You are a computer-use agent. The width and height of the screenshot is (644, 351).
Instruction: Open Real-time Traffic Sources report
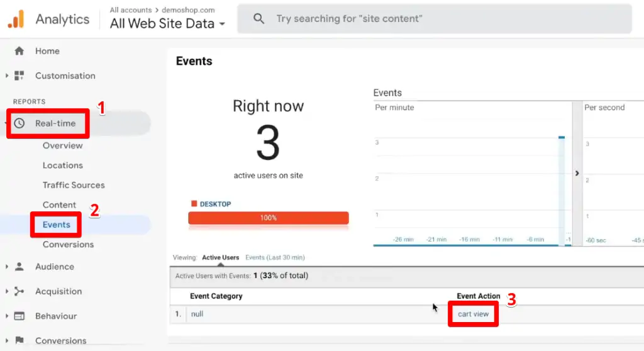point(74,185)
